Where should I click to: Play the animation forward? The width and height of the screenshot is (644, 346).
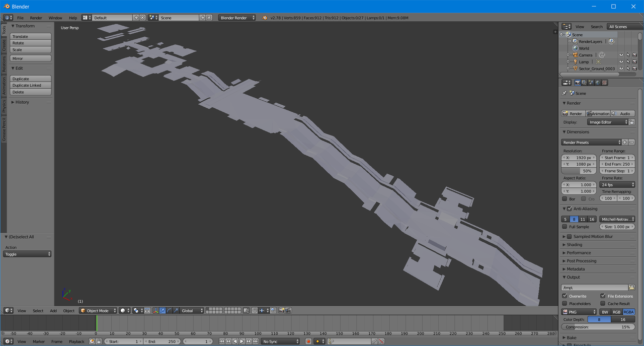tap(242, 341)
